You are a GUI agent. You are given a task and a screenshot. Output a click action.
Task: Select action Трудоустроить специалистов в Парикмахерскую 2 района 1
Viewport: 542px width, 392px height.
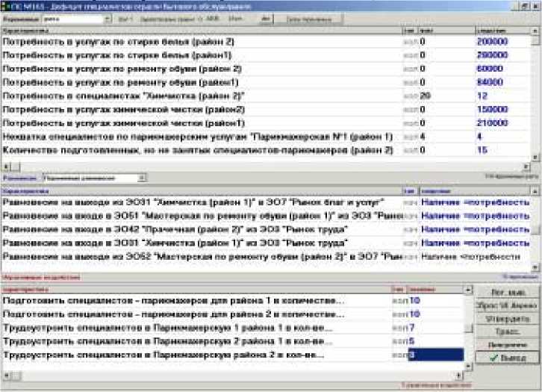point(233,341)
